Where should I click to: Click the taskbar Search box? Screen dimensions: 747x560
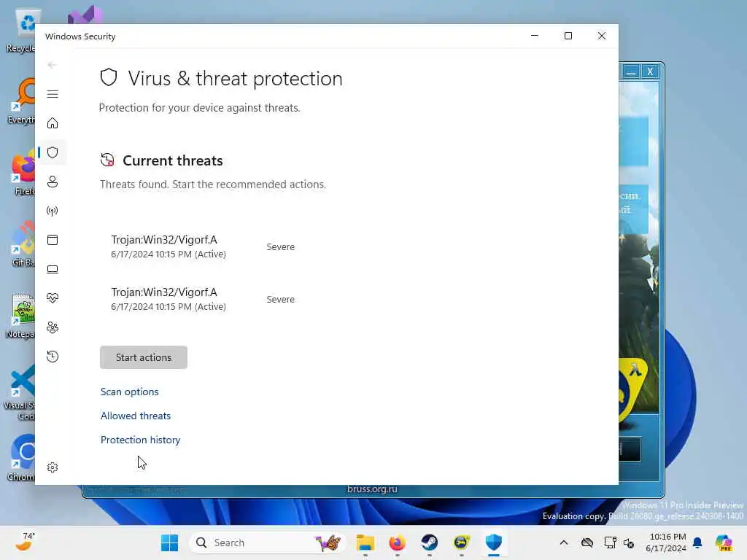tap(267, 542)
